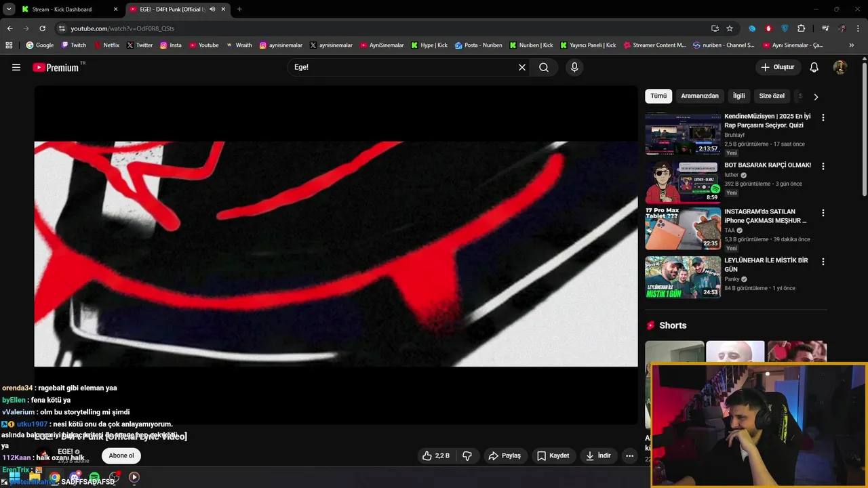The height and width of the screenshot is (488, 868).
Task: Open the Hype | Kick bookmark
Action: click(x=429, y=45)
